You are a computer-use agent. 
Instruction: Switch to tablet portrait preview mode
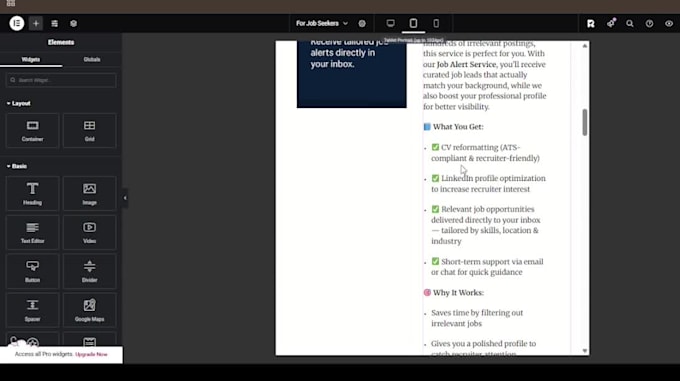413,23
